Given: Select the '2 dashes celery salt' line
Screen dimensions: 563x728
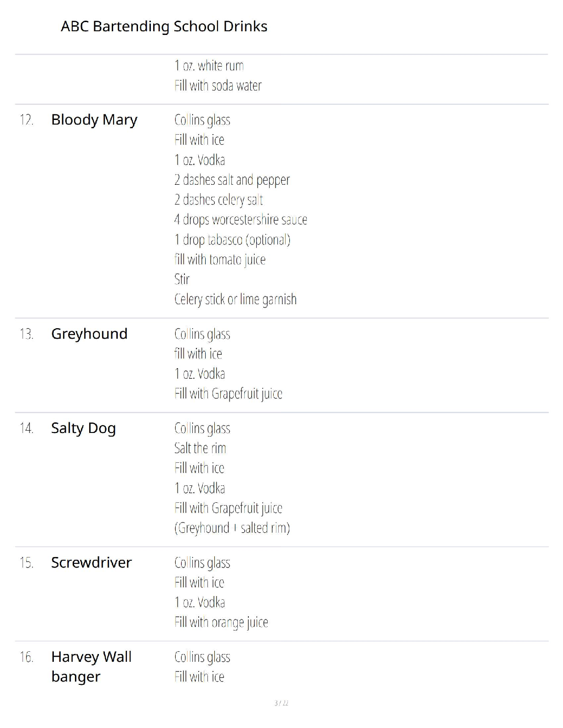Looking at the screenshot, I should (218, 200).
